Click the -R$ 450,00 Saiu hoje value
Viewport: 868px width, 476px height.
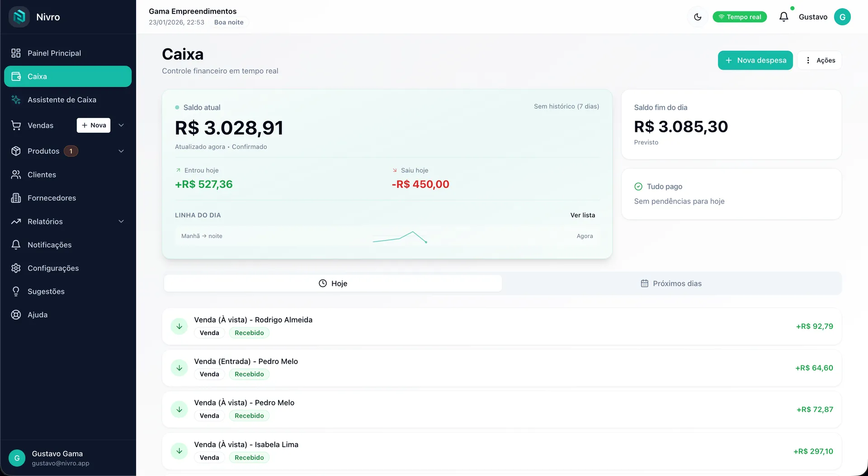click(420, 184)
